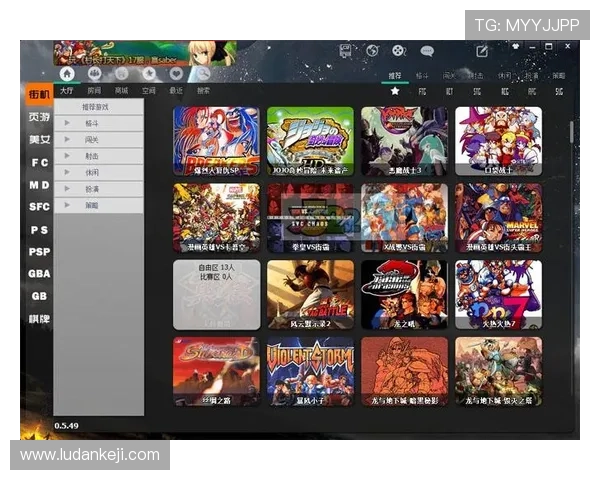Image resolution: width=600 pixels, height=480 pixels.
Task: Click the friends group icon
Action: click(x=95, y=73)
